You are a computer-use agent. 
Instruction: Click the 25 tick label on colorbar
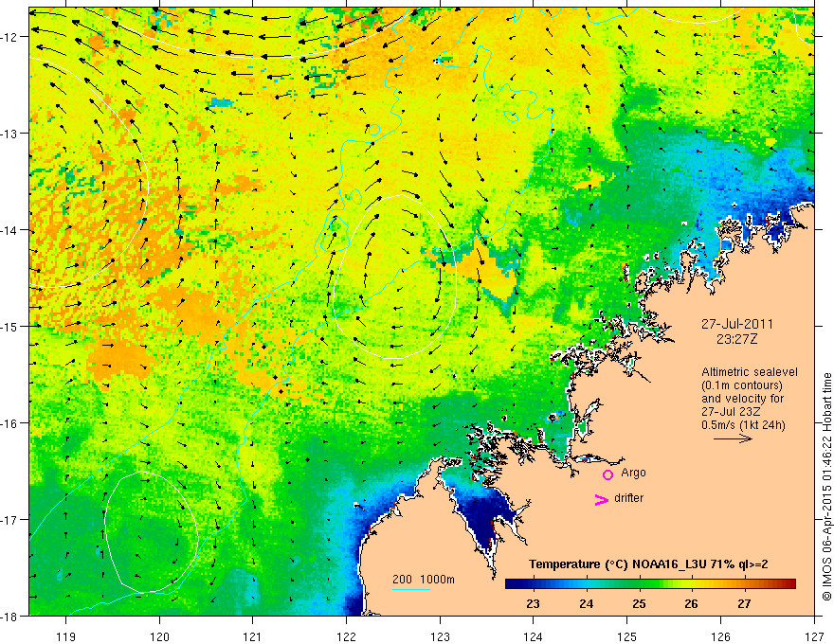click(639, 604)
